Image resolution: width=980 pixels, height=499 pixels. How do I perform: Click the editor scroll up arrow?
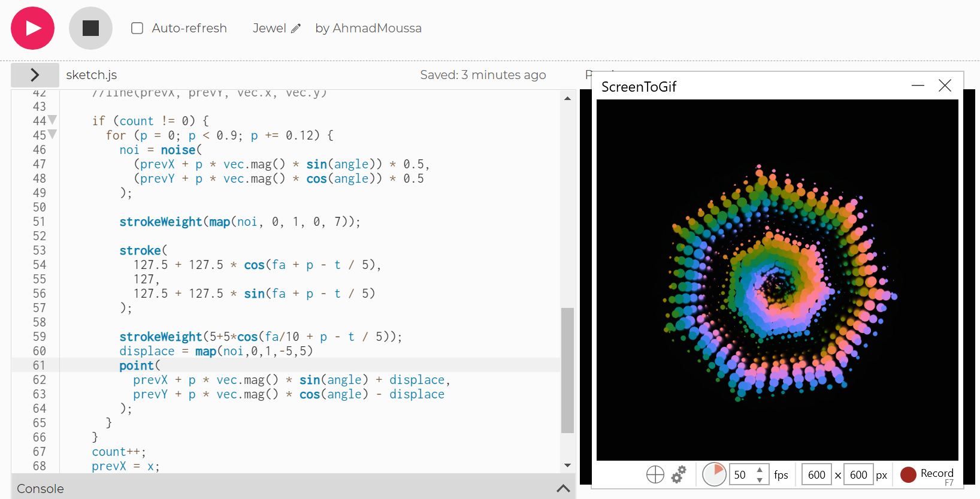click(x=567, y=98)
